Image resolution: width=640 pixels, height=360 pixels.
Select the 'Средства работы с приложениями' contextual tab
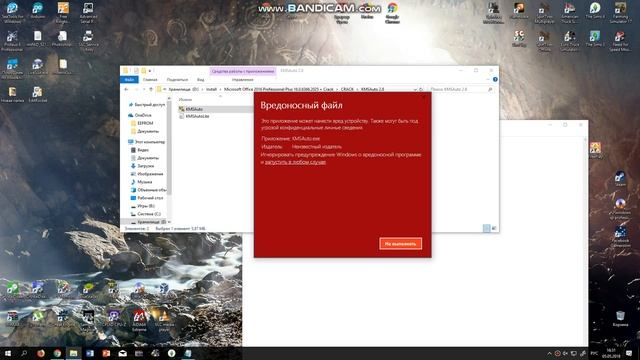click(x=243, y=71)
